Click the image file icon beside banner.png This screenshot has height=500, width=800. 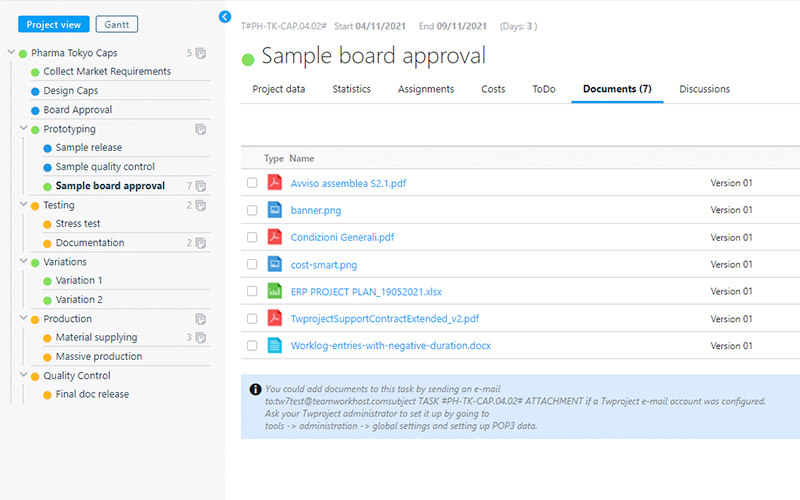274,210
